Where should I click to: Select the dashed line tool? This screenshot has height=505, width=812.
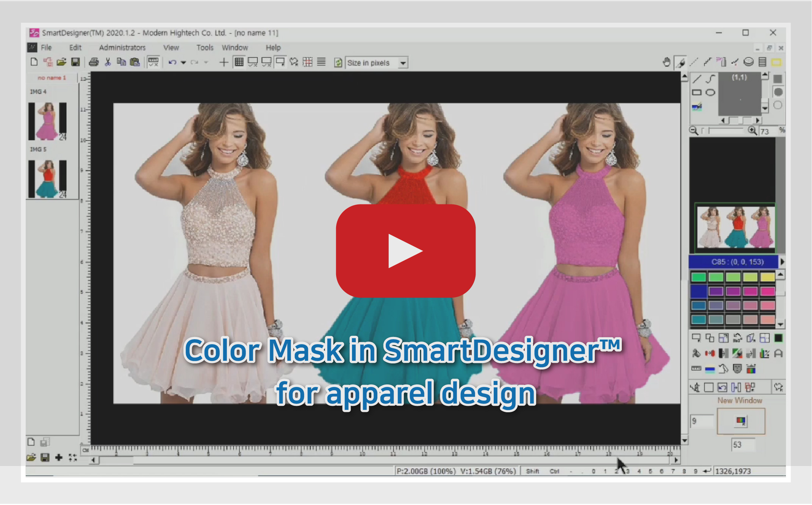click(694, 62)
